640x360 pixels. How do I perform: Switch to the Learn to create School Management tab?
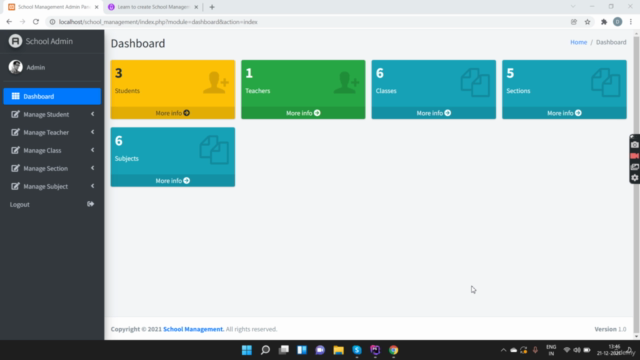point(153,7)
